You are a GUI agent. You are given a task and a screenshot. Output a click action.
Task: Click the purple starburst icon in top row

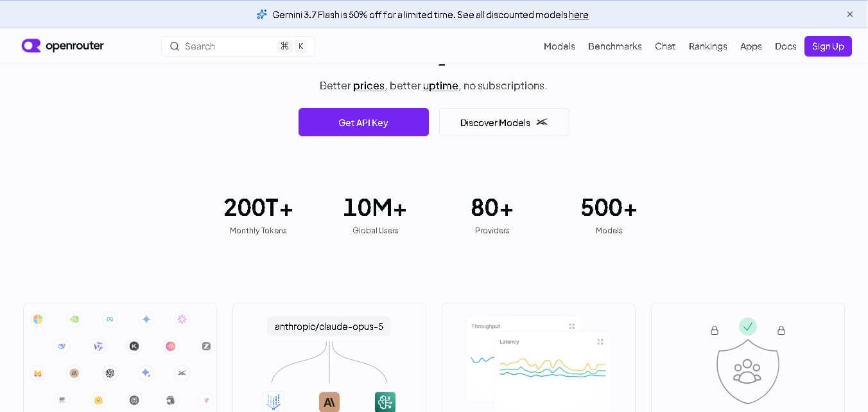pos(182,319)
